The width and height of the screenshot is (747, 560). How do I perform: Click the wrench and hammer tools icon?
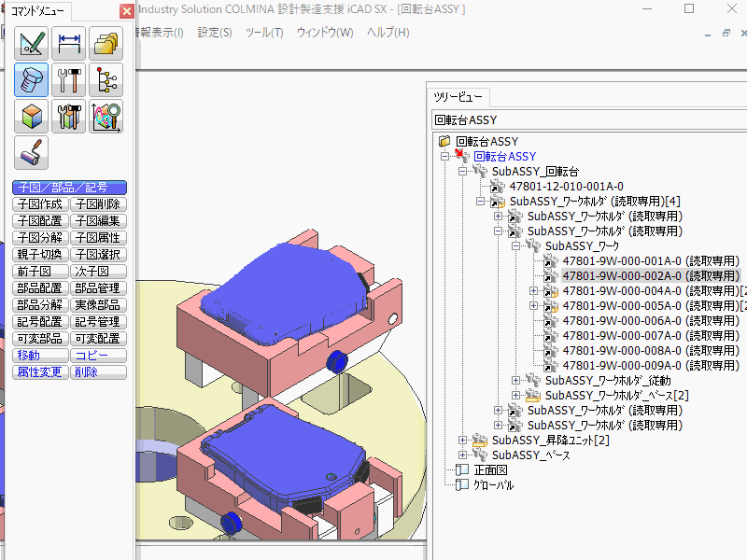click(x=69, y=80)
